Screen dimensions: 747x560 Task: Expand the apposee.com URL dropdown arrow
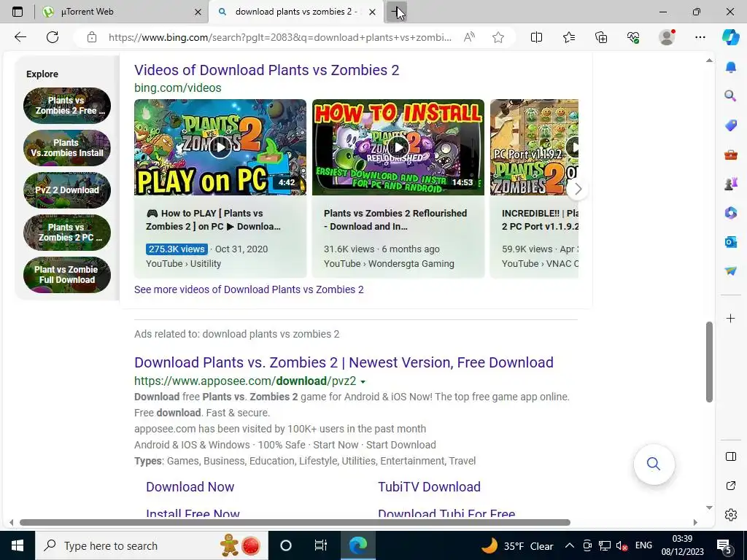(363, 382)
